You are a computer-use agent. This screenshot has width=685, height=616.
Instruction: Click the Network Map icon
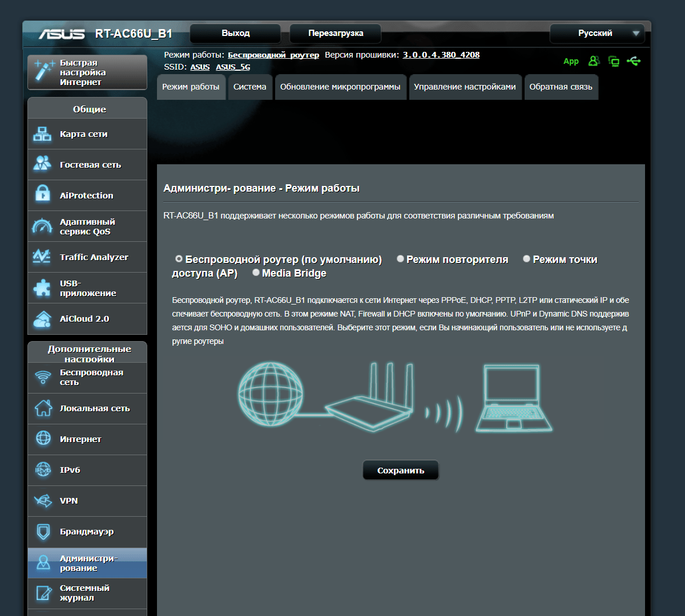pyautogui.click(x=42, y=134)
